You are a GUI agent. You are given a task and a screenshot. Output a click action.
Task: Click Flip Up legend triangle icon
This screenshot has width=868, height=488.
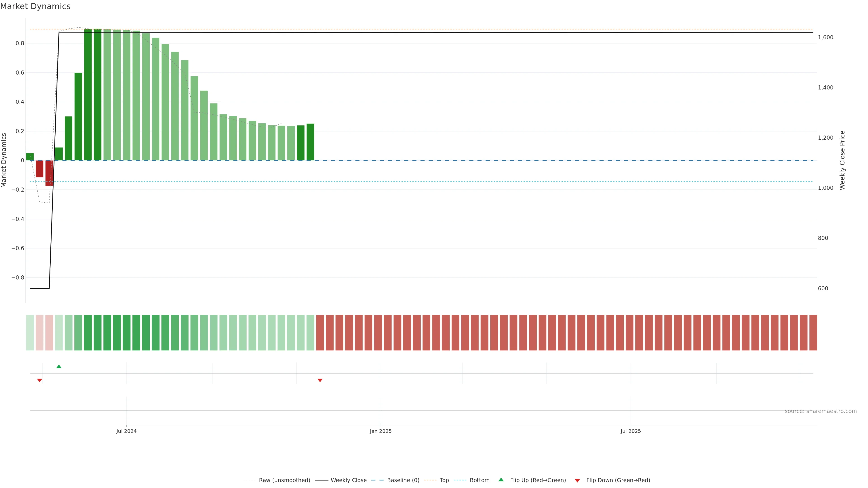pyautogui.click(x=501, y=480)
